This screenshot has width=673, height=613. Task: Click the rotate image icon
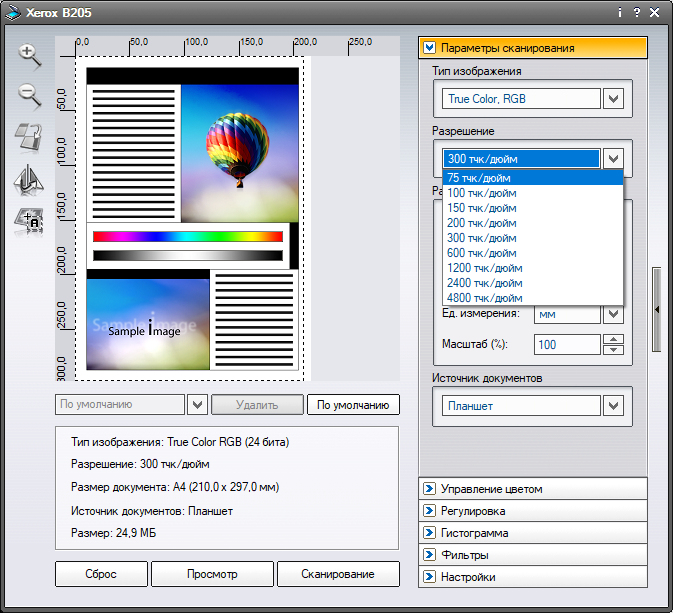pyautogui.click(x=28, y=138)
